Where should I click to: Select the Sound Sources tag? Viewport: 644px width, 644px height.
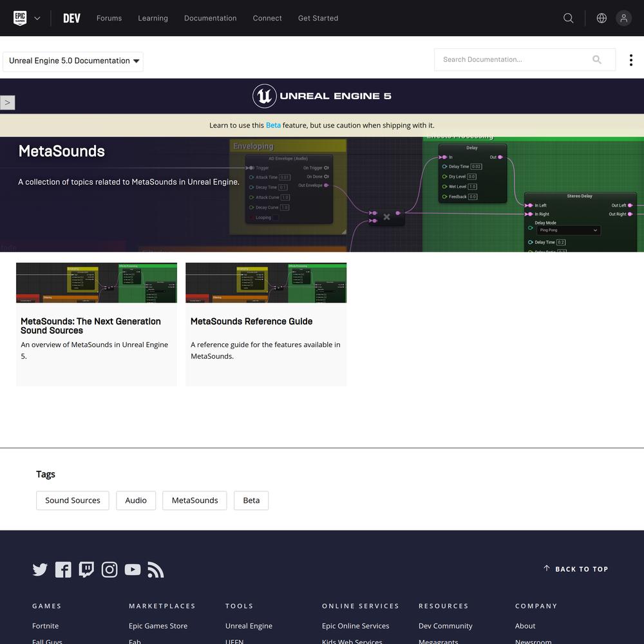(x=73, y=500)
